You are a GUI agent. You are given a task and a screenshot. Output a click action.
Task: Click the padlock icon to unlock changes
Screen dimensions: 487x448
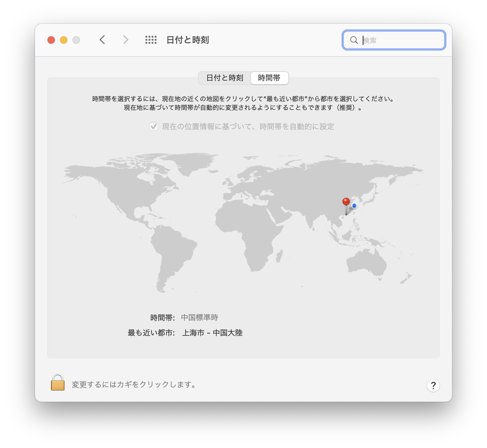point(58,382)
